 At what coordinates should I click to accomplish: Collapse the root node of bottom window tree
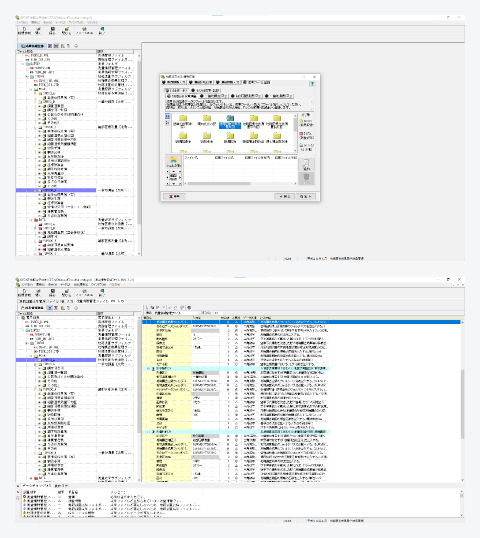[x=19, y=318]
